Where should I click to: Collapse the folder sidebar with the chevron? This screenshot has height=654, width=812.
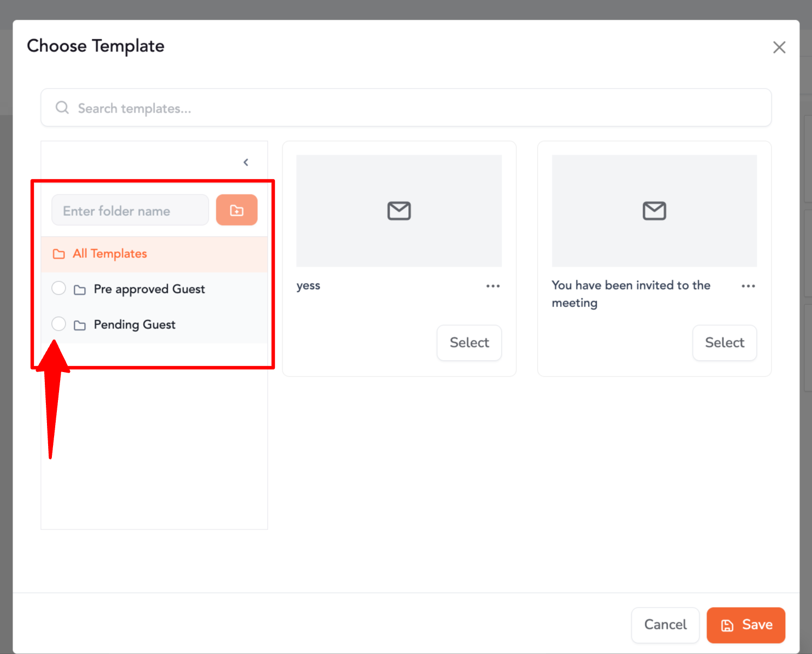pyautogui.click(x=246, y=162)
